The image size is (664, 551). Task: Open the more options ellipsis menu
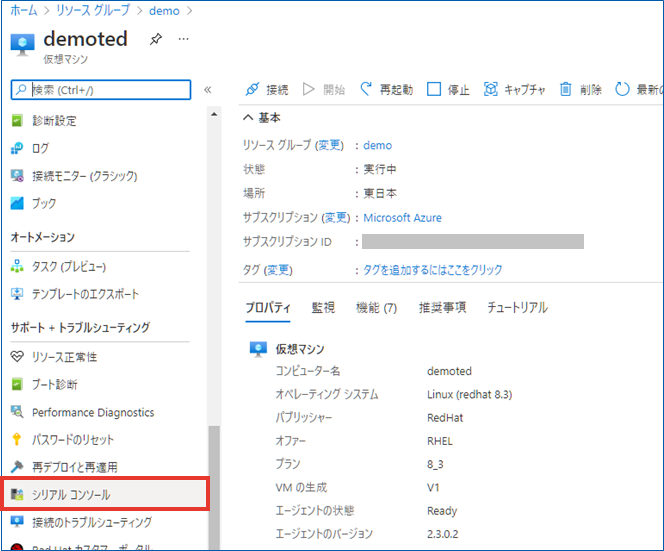(x=183, y=39)
